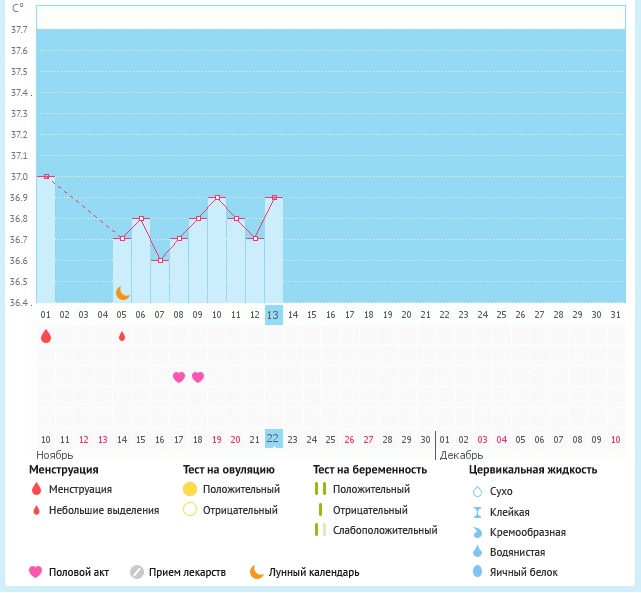Viewport: 641px width, 593px height.
Task: Click the empty-circle negative ovulation test icon
Action: tap(190, 510)
